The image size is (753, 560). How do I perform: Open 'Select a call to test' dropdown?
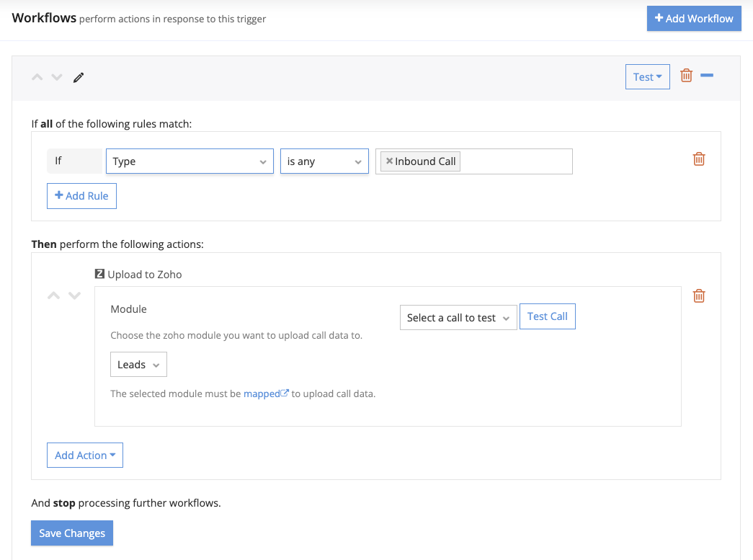tap(458, 318)
